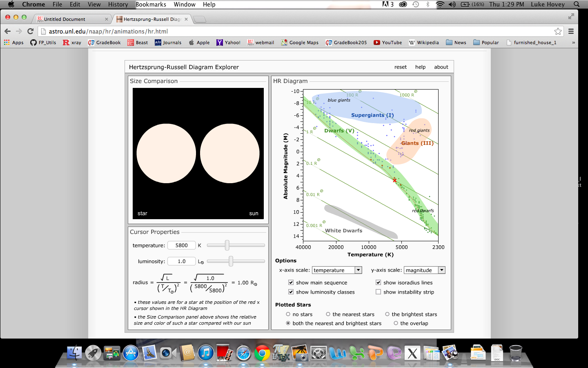The width and height of the screenshot is (588, 368).
Task: Toggle show main sequence checkbox
Action: pos(291,283)
